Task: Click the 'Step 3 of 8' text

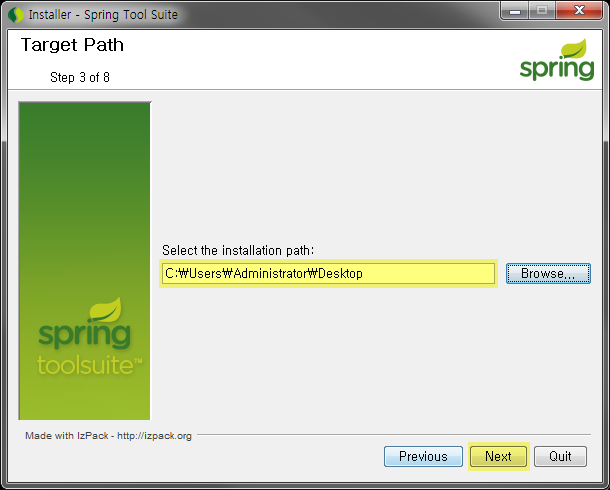Action: (x=80, y=77)
